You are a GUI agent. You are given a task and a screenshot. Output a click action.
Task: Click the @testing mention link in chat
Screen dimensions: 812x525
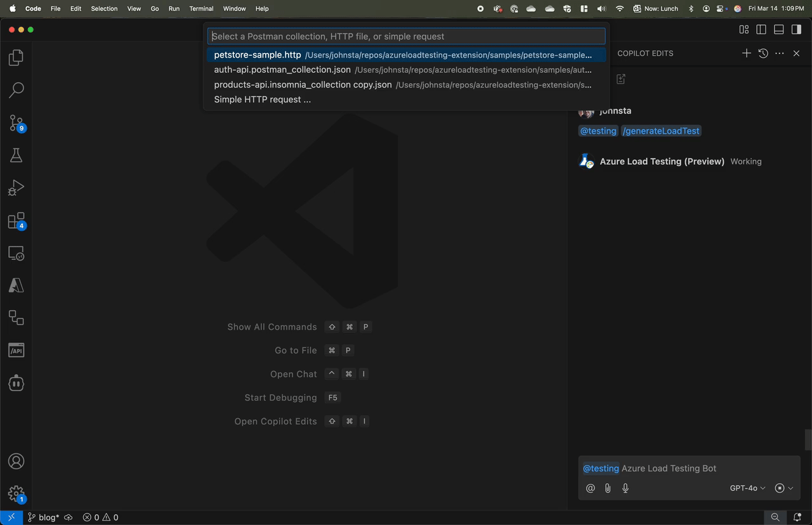click(598, 131)
